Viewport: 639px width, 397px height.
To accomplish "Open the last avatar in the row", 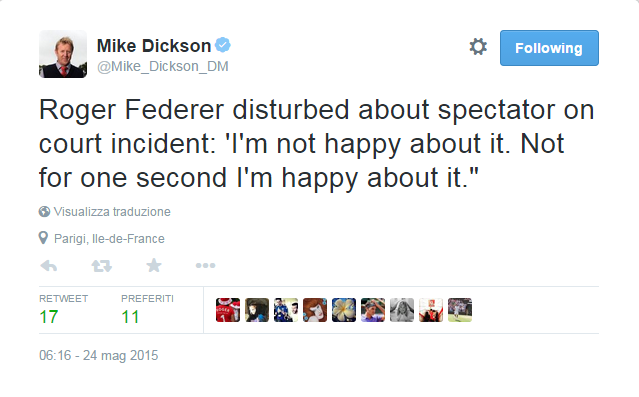I will pyautogui.click(x=460, y=310).
